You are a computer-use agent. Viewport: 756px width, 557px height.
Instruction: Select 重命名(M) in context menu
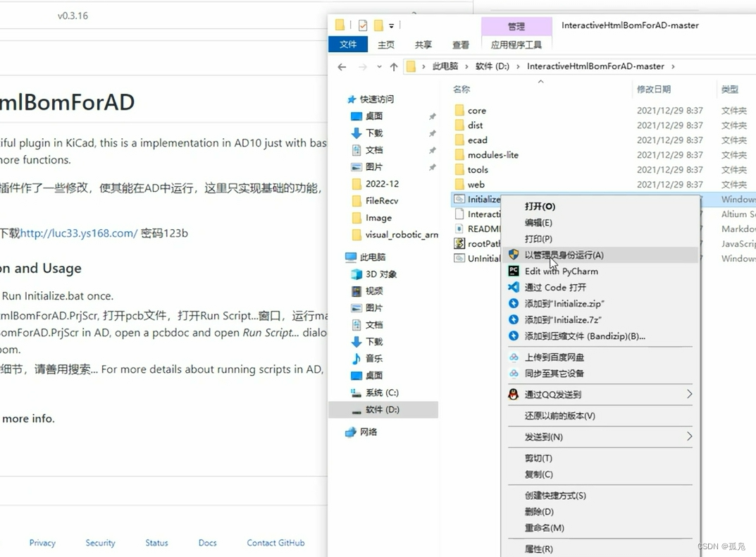click(x=600, y=527)
